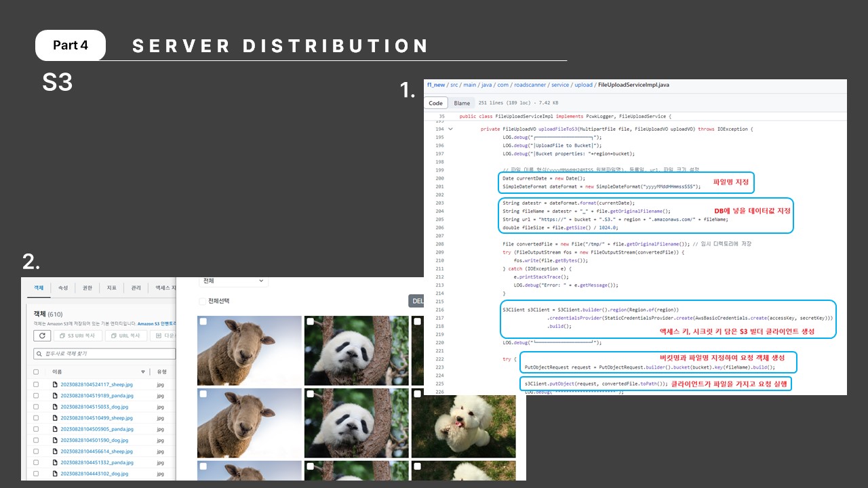
Task: Check the box for 20230828104524117_sheep.jpg
Action: (37, 385)
